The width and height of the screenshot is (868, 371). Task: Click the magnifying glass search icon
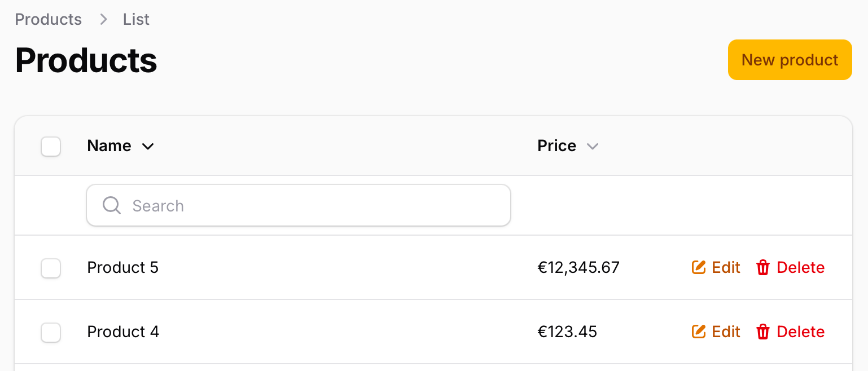[x=112, y=206]
